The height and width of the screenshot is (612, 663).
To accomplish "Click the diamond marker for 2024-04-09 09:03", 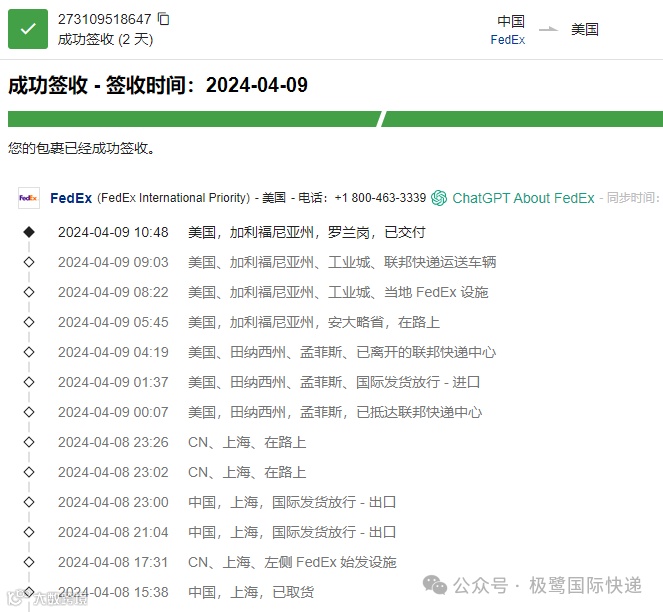I will 29,262.
